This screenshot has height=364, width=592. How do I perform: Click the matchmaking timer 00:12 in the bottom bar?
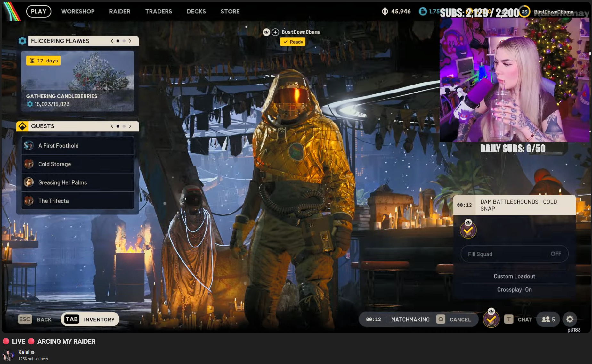[373, 320]
